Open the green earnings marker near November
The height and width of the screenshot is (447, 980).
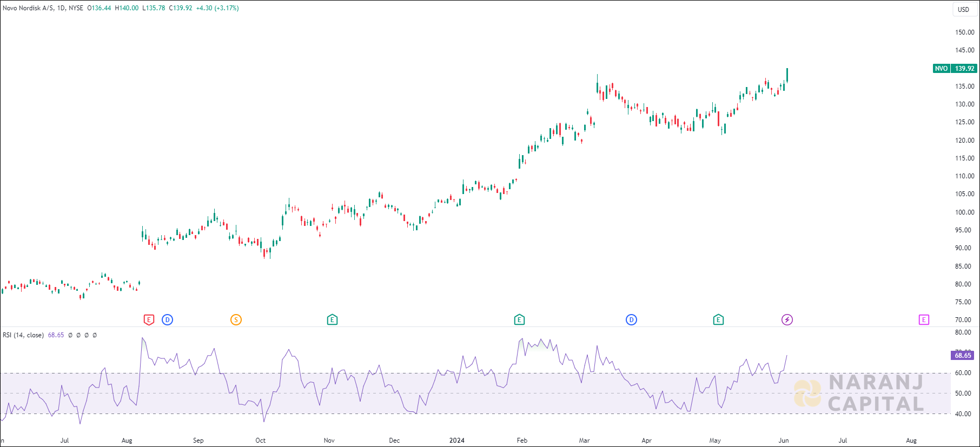pyautogui.click(x=332, y=320)
